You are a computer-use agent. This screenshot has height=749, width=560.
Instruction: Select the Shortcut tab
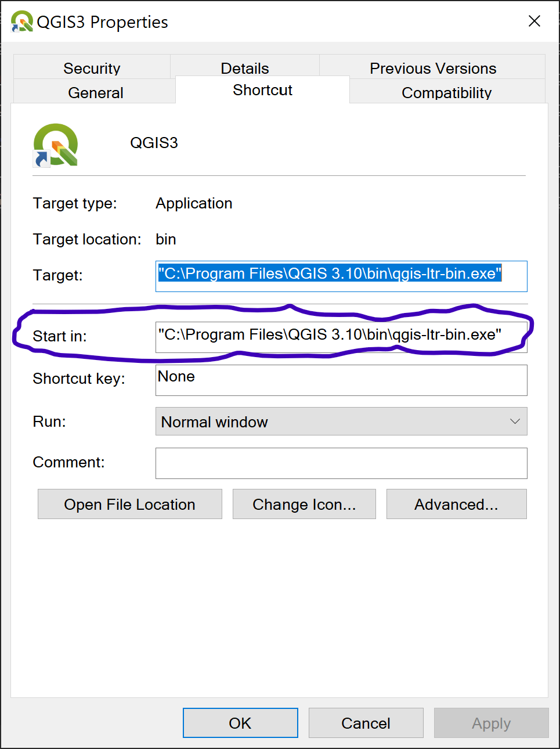point(262,90)
